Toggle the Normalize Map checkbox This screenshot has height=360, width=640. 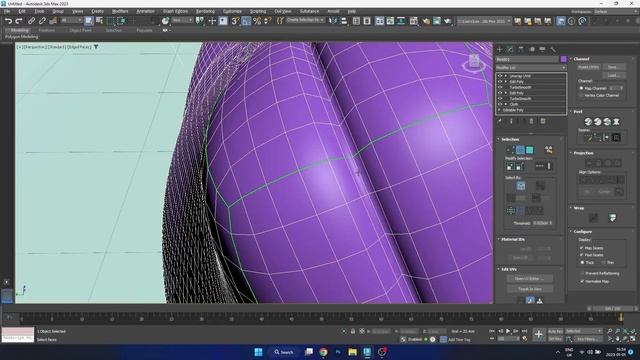point(582,281)
